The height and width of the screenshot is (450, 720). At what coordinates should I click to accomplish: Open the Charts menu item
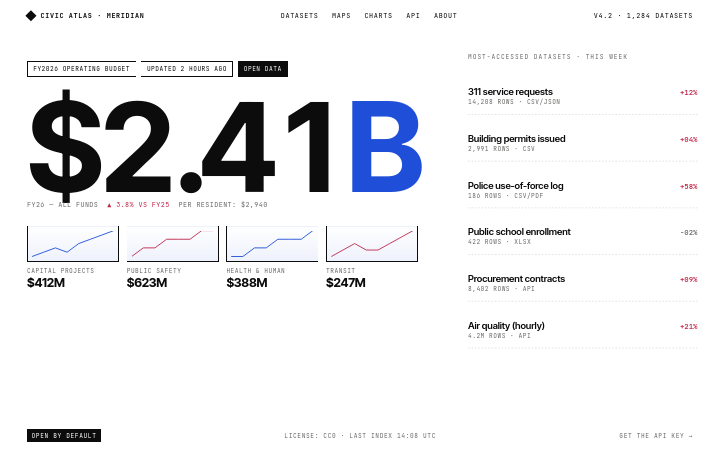(378, 16)
